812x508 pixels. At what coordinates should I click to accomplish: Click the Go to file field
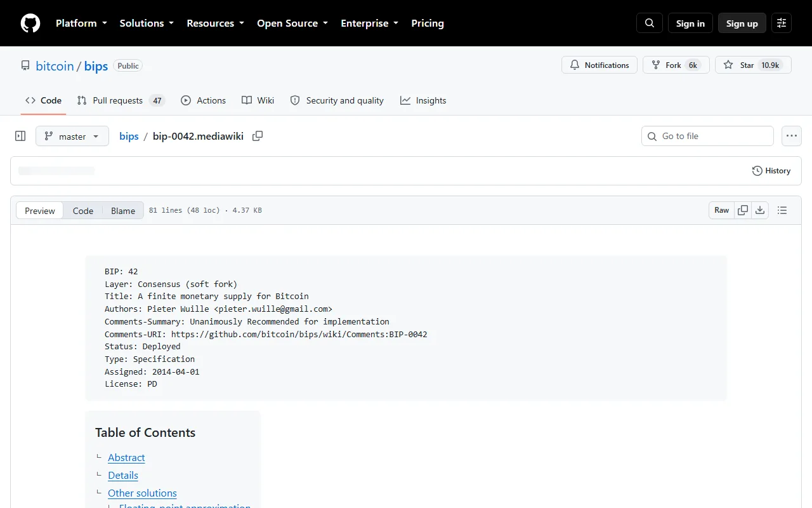707,136
